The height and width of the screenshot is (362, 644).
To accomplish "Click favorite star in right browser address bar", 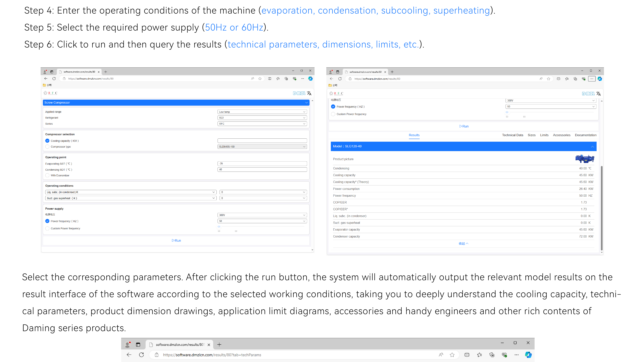I will (x=549, y=79).
